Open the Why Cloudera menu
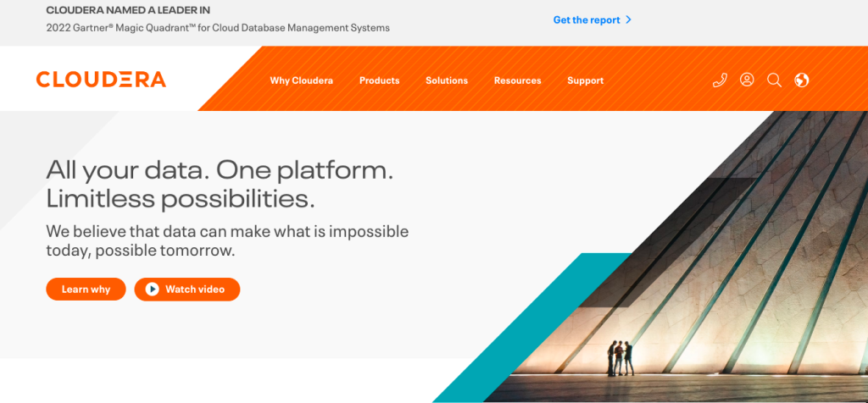 301,80
